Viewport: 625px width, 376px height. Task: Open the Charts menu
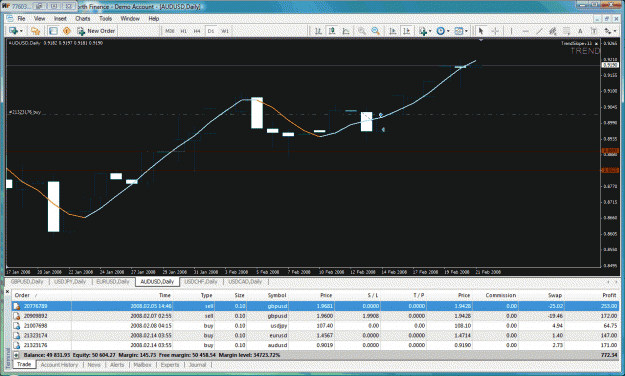coord(83,18)
